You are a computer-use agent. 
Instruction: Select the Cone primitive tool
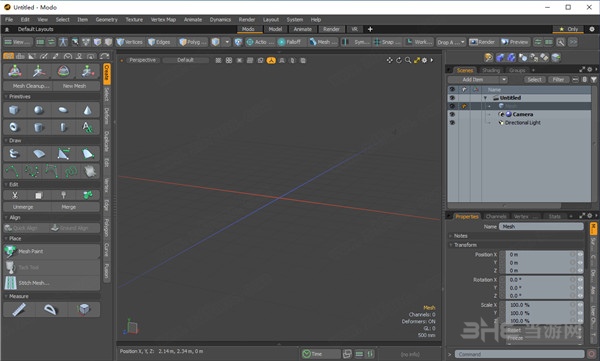click(88, 111)
